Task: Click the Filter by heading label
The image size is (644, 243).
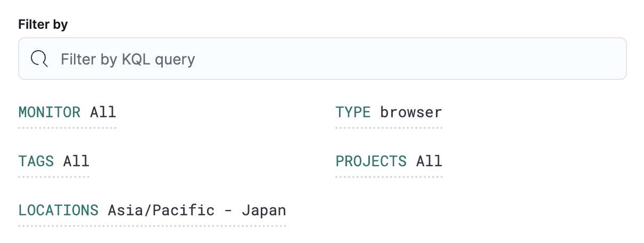Action: 43,25
